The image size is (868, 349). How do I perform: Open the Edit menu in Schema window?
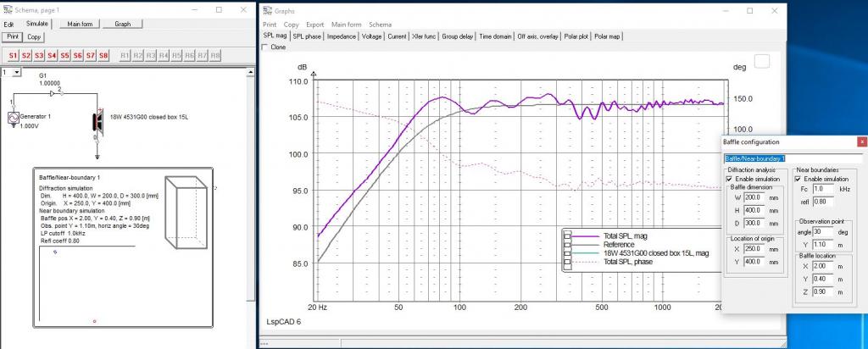pyautogui.click(x=8, y=25)
